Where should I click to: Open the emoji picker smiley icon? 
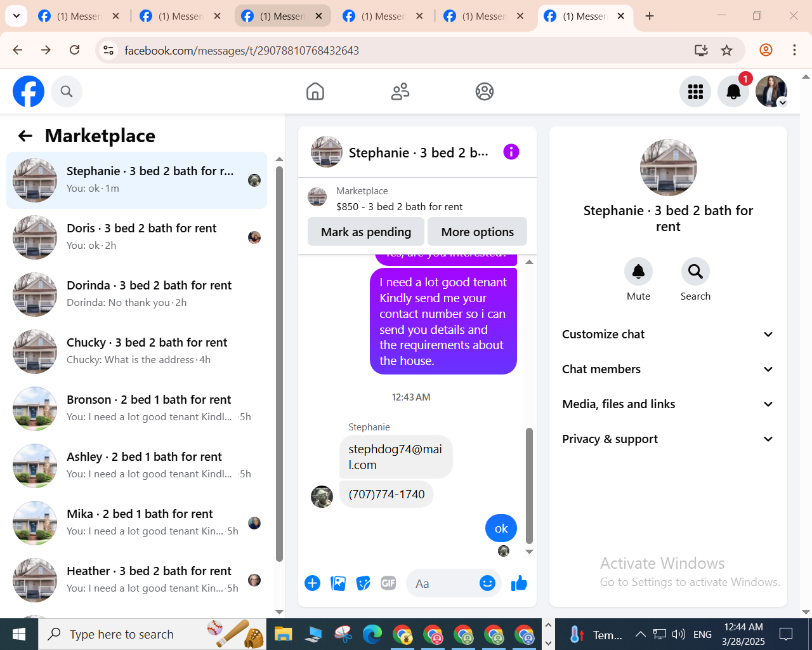tap(487, 583)
